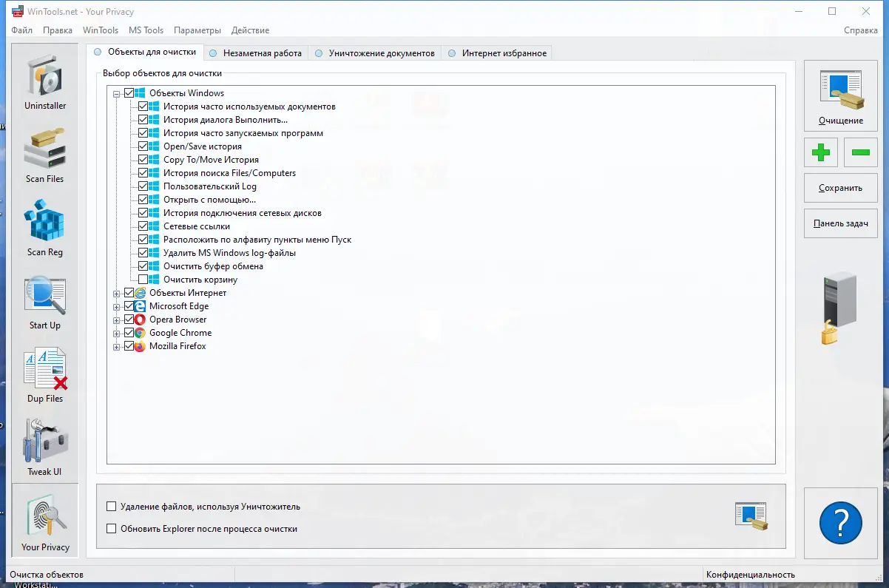Uncheck the Объекты Windows checkbox

point(129,93)
